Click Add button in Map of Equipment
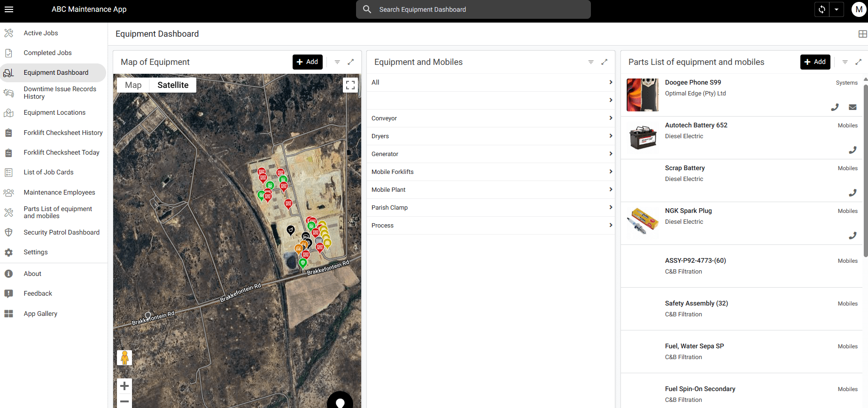Screen dimensions: 868x408 pyautogui.click(x=308, y=62)
